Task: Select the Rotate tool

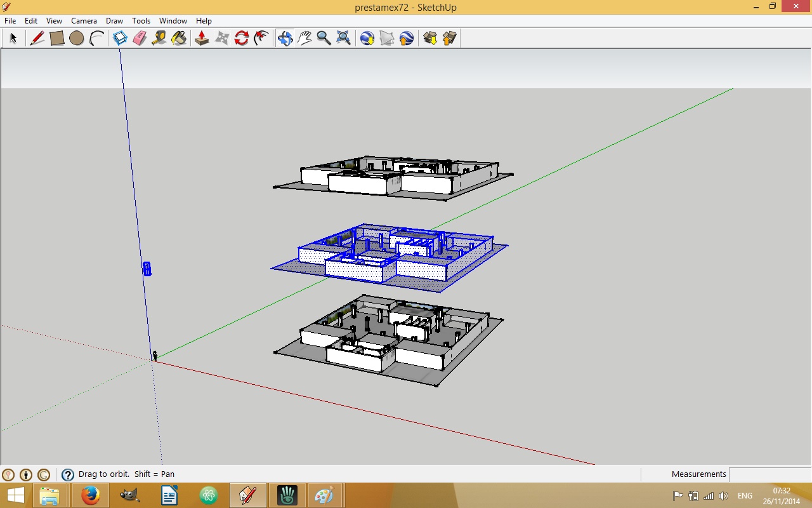Action: pos(241,38)
